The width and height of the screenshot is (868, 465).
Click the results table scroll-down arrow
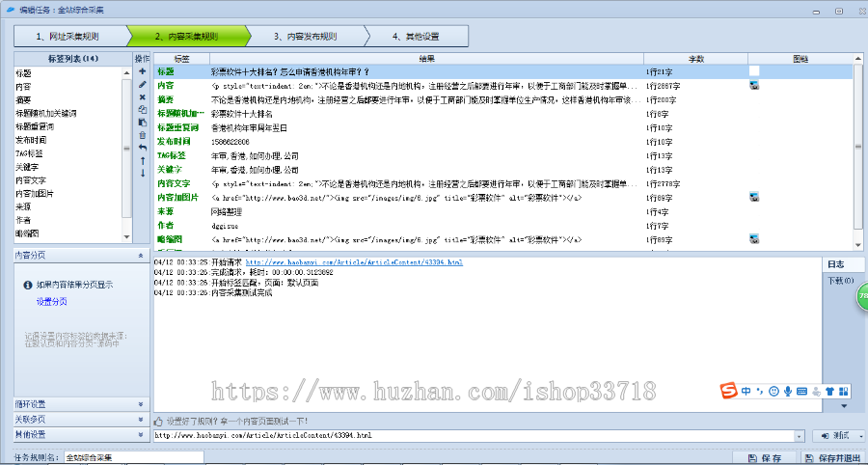click(x=858, y=245)
